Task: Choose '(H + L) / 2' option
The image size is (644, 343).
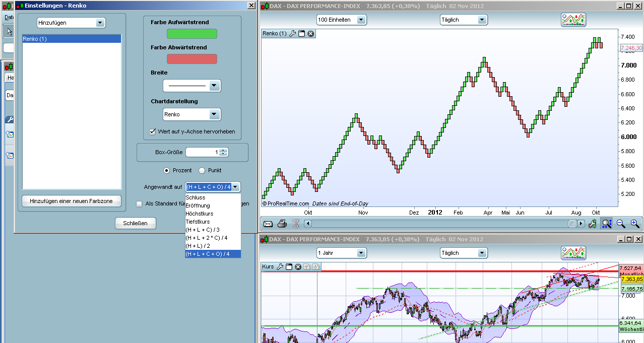Action: [x=197, y=246]
